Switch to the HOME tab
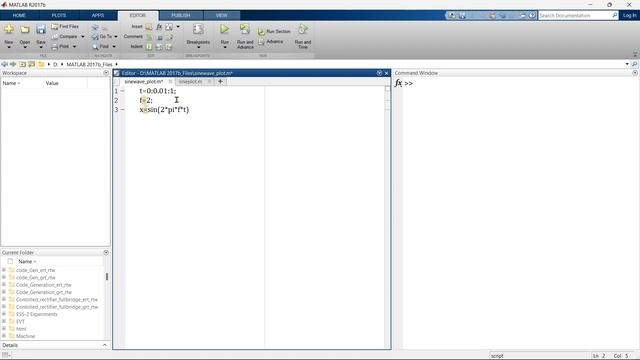The image size is (640, 360). pos(19,16)
